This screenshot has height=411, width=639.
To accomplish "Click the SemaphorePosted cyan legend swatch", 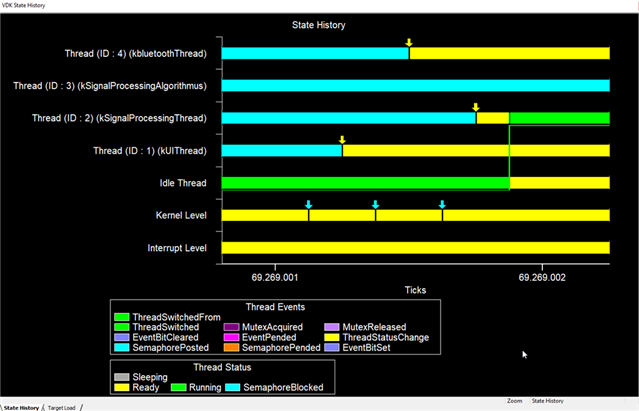I will 121,347.
